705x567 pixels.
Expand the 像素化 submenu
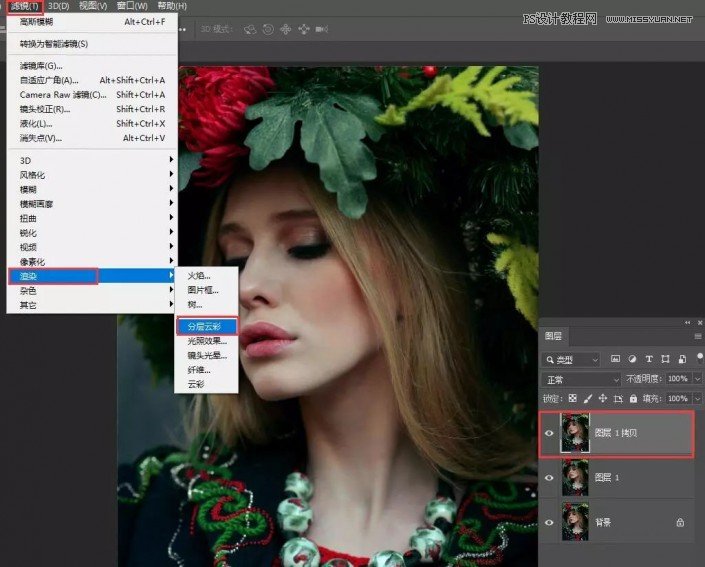92,261
